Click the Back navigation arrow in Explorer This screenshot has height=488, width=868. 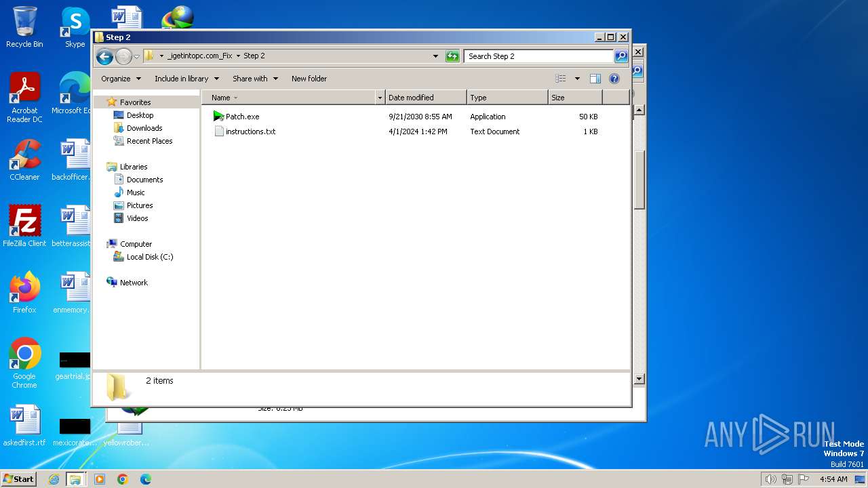[x=104, y=56]
